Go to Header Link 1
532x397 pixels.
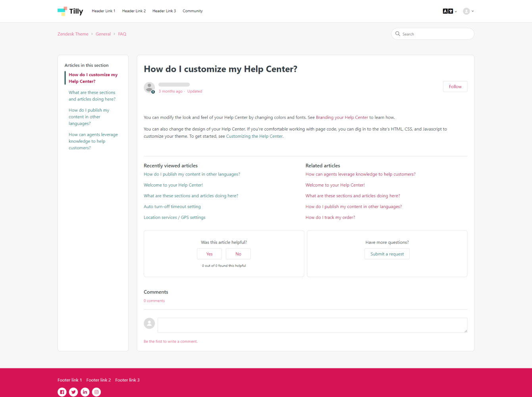(104, 11)
